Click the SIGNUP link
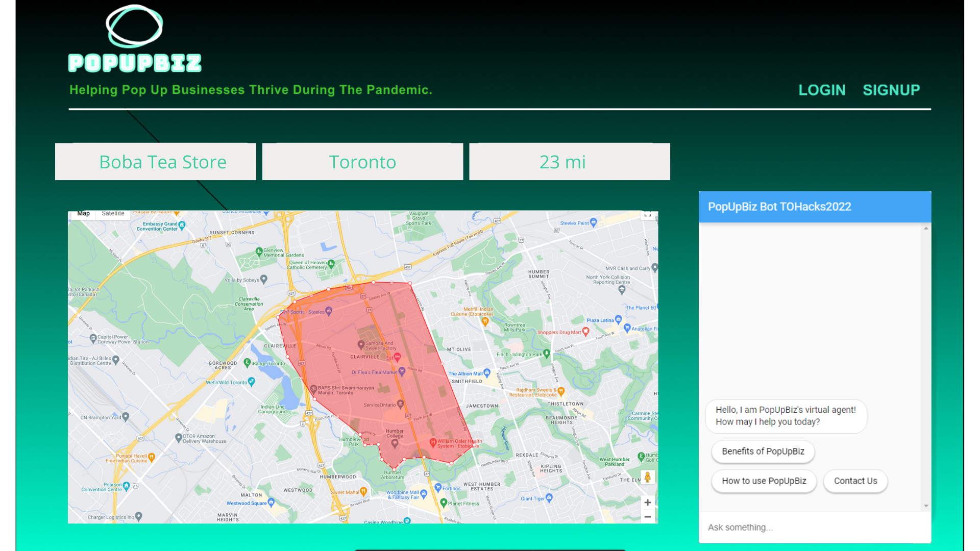This screenshot has height=551, width=980. (x=891, y=90)
